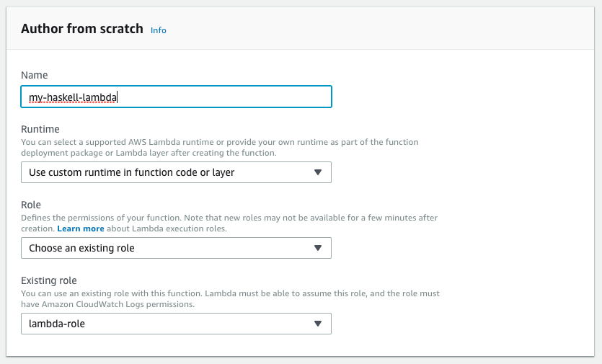Viewport: 602px width, 364px height.
Task: Click the Name field label
Action: pyautogui.click(x=34, y=75)
